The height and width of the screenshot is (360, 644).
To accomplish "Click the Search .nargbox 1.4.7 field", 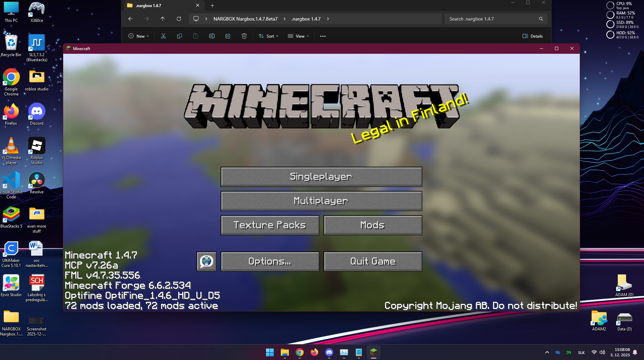I will 496,19.
